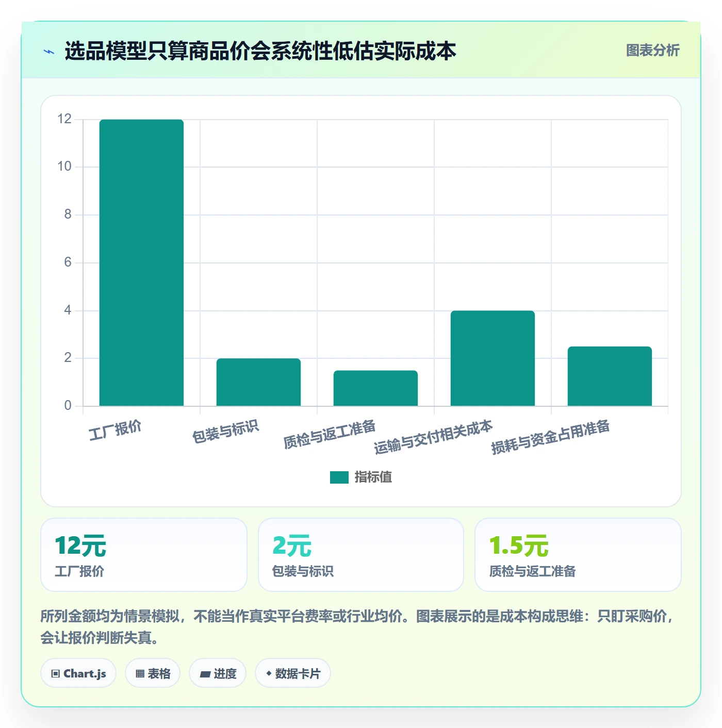
Task: Open the 1.5元 质检与返工准备 data card
Action: 578,555
